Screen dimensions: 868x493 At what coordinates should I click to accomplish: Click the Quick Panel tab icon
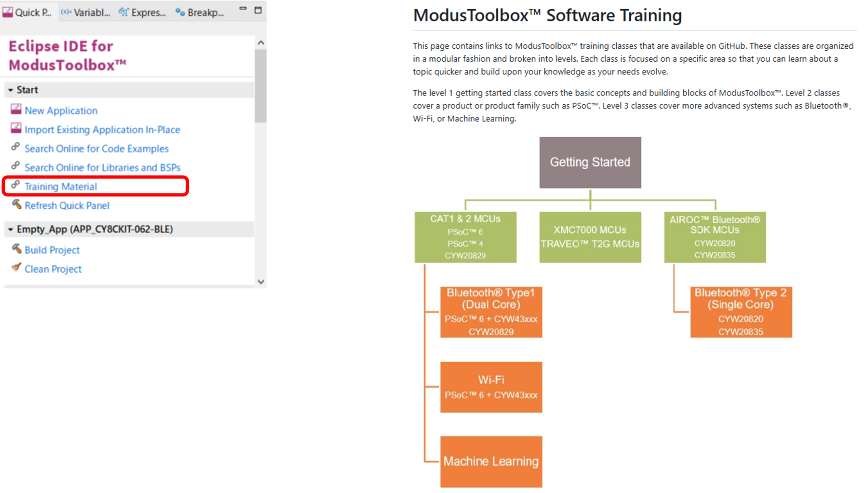(x=8, y=12)
